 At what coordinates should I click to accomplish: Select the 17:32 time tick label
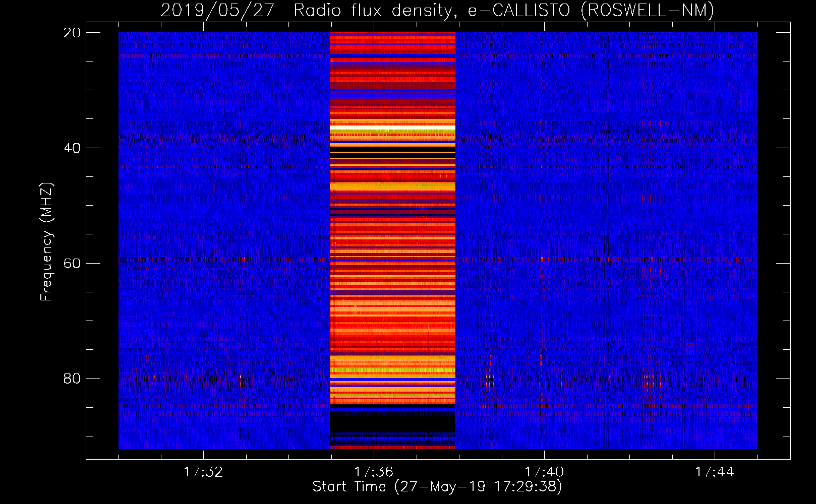(203, 472)
